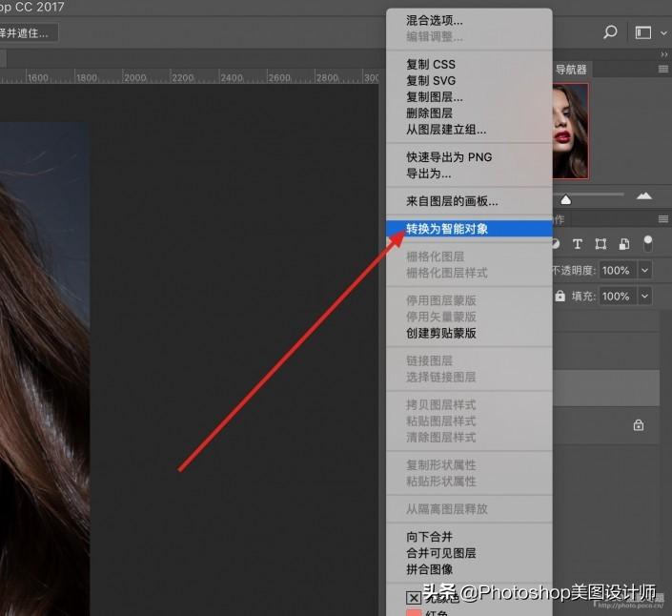Click the smart object filter icon
Screen dimensions: 672x616
point(624,244)
